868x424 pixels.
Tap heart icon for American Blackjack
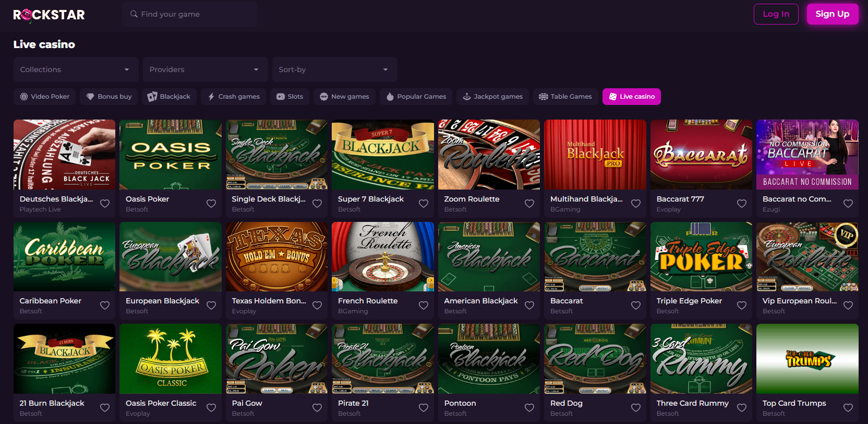tap(529, 305)
